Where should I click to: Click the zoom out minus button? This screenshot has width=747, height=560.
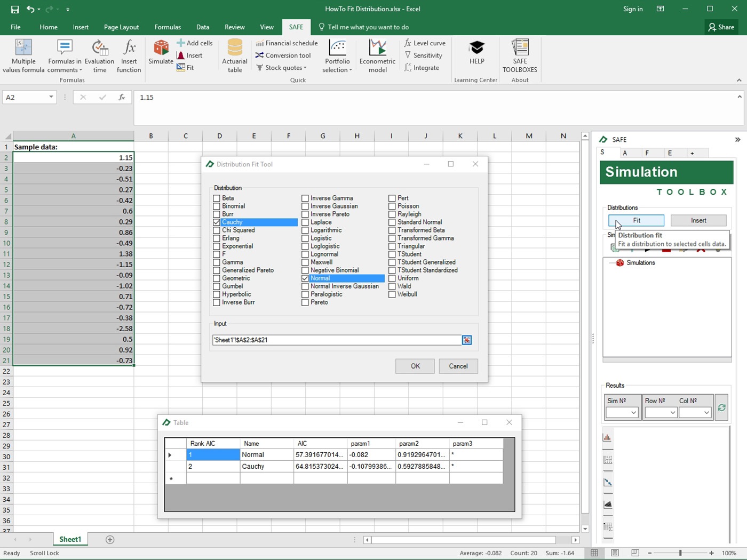tap(649, 553)
